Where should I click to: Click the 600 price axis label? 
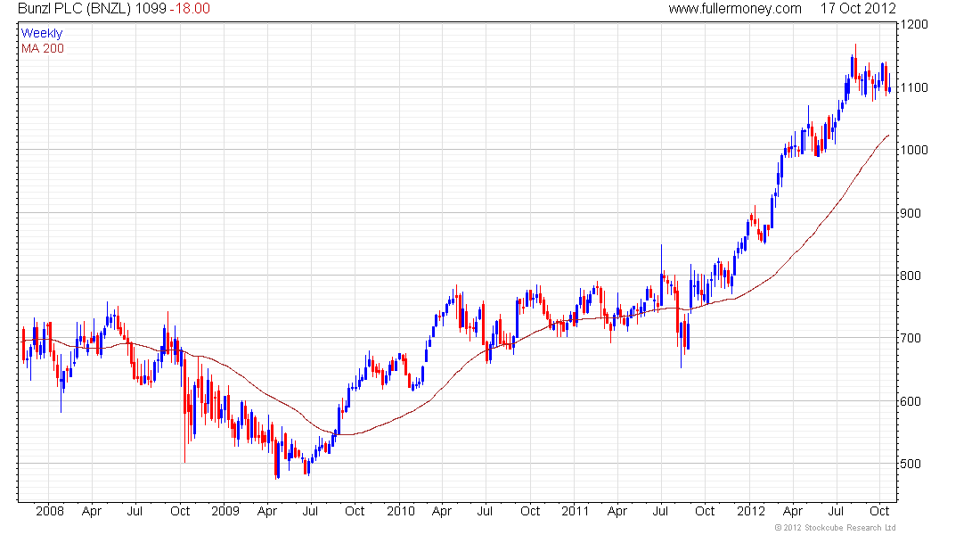pos(911,402)
